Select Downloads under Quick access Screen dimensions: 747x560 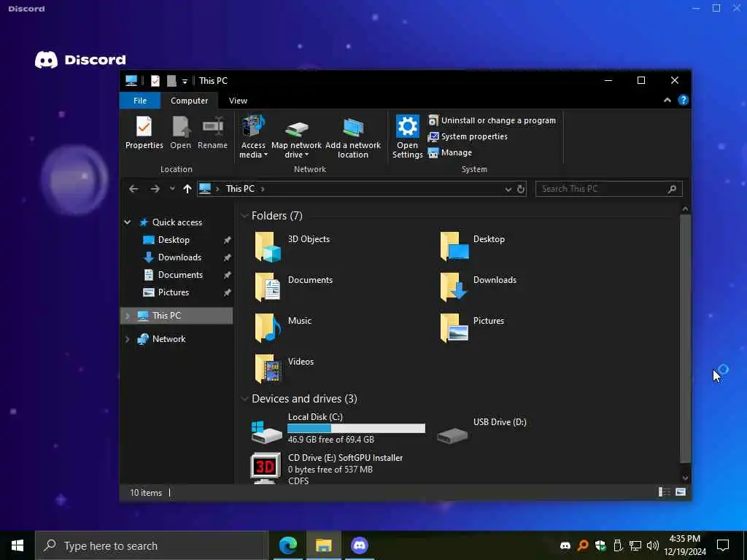179,257
